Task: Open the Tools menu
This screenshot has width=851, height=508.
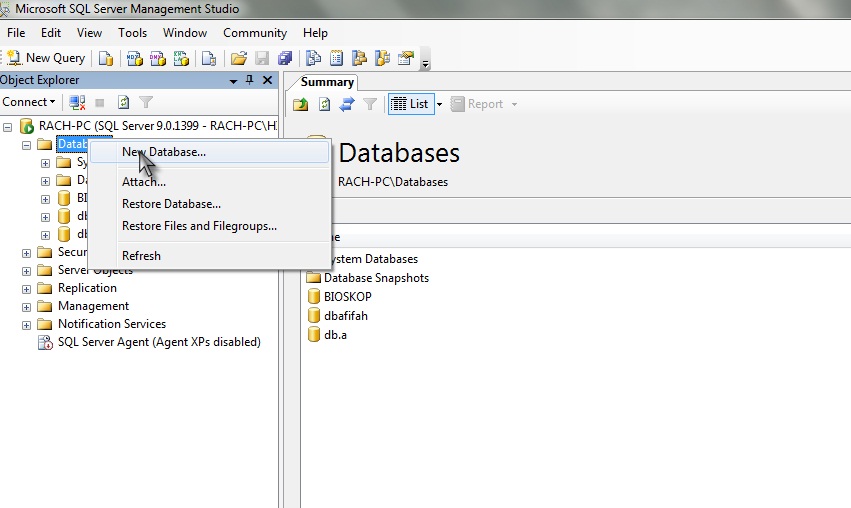Action: click(132, 33)
